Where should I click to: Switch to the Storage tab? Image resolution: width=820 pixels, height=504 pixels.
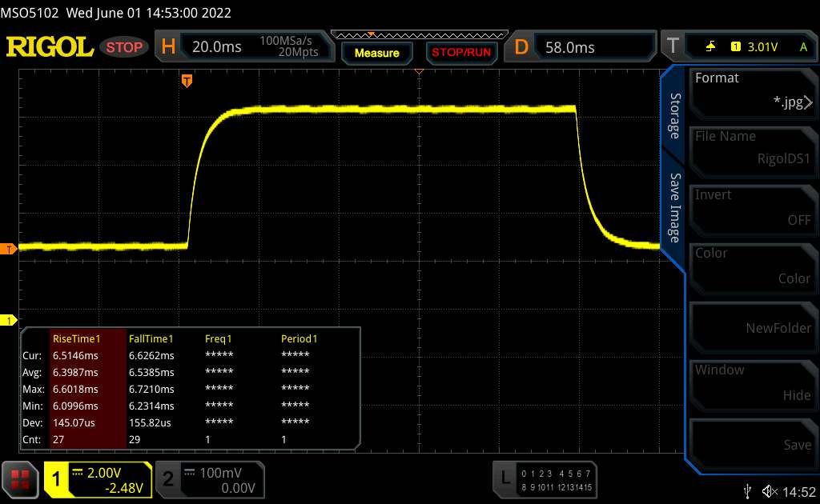point(675,115)
